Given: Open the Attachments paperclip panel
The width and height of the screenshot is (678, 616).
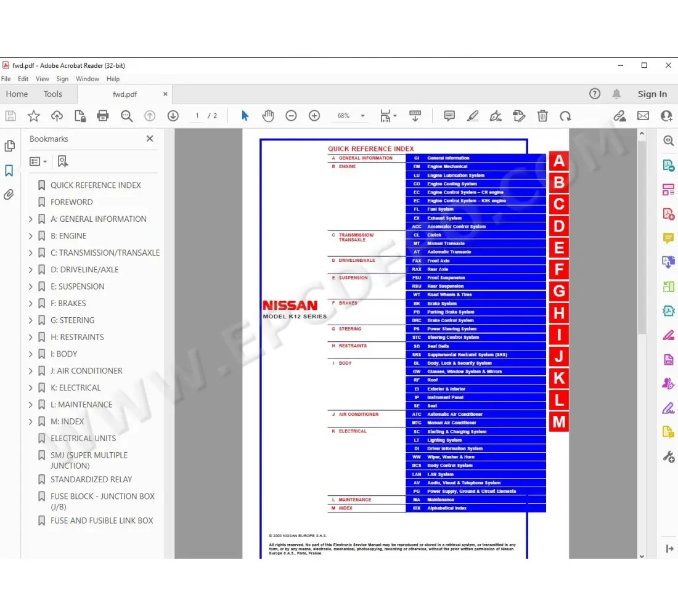Looking at the screenshot, I should point(9,195).
